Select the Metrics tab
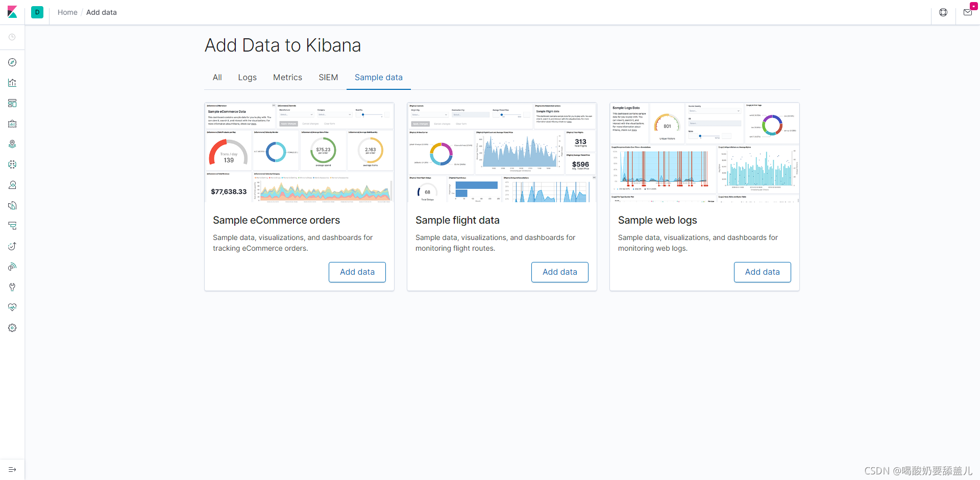 (x=288, y=78)
